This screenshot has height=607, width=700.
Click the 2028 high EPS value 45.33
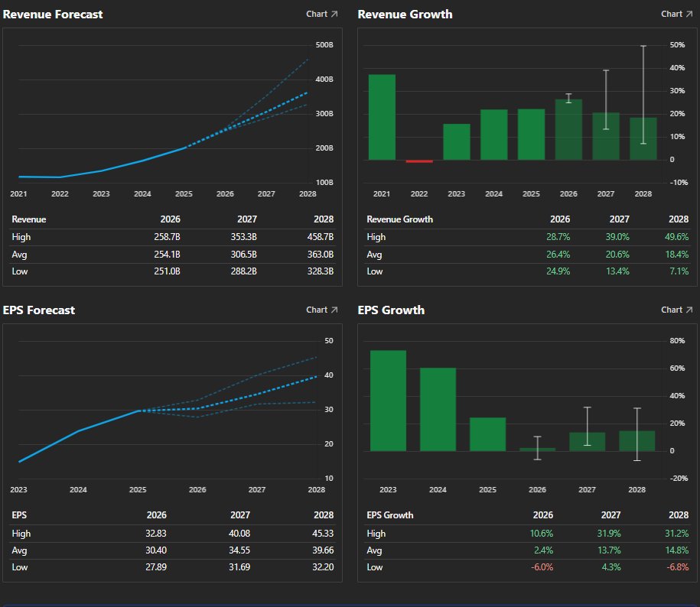tap(323, 534)
